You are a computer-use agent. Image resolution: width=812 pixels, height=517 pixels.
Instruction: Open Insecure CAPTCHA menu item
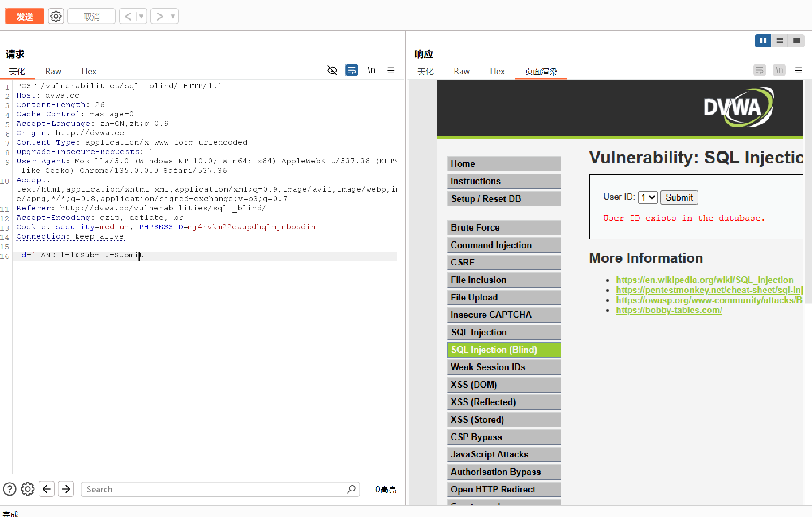point(504,315)
